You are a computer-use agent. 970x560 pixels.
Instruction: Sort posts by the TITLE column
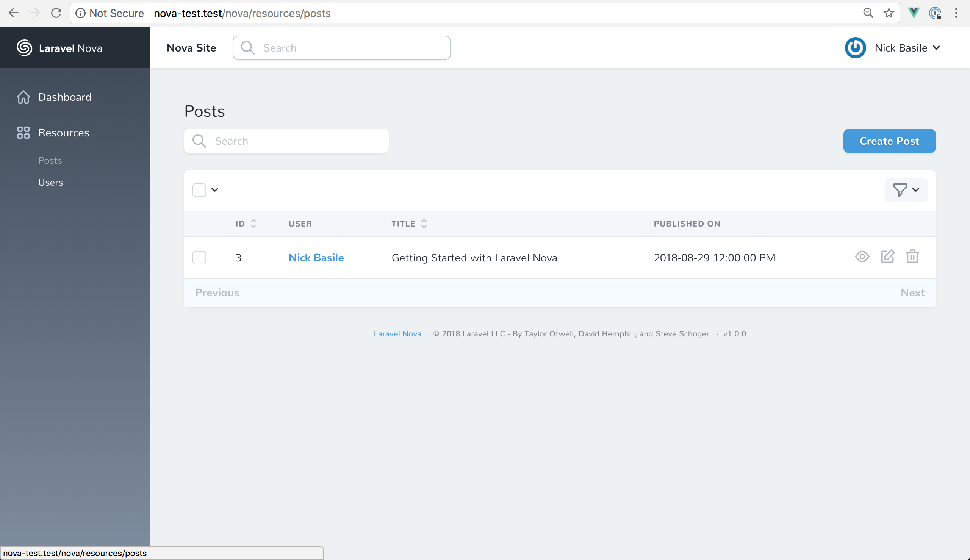click(409, 224)
